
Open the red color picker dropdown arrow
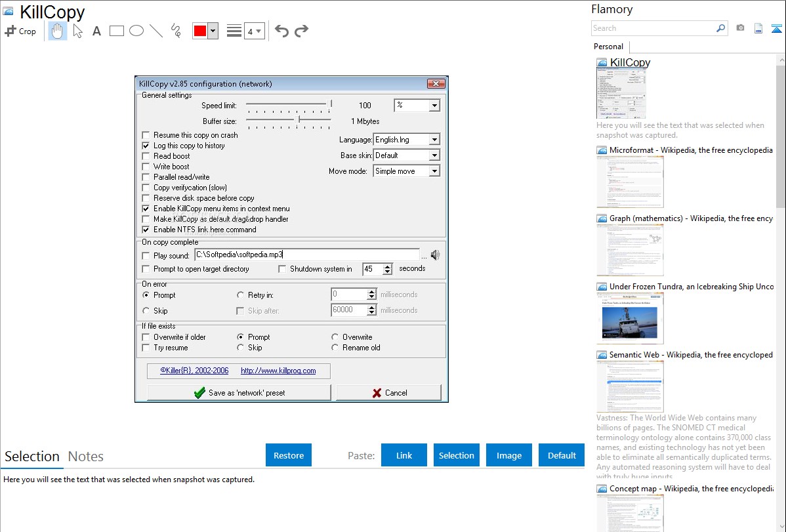213,31
